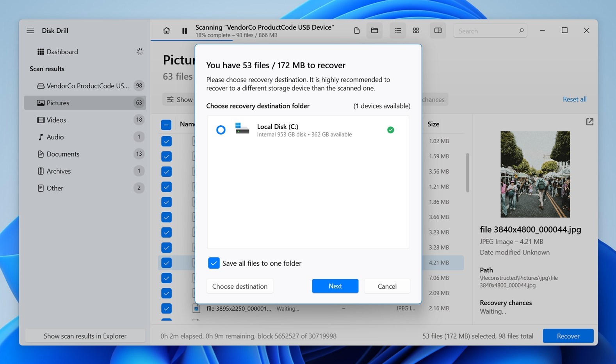This screenshot has height=364, width=616.
Task: Uncheck the 3.56 MB file row checkbox
Action: tap(166, 172)
